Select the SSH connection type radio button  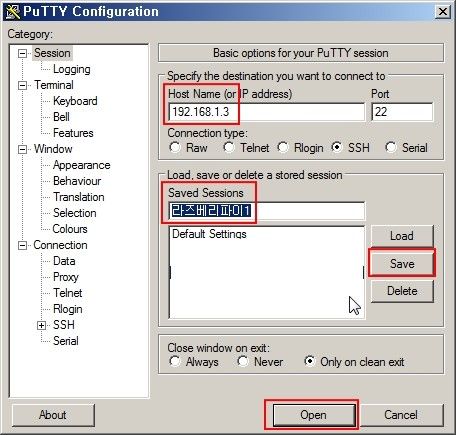click(x=337, y=147)
